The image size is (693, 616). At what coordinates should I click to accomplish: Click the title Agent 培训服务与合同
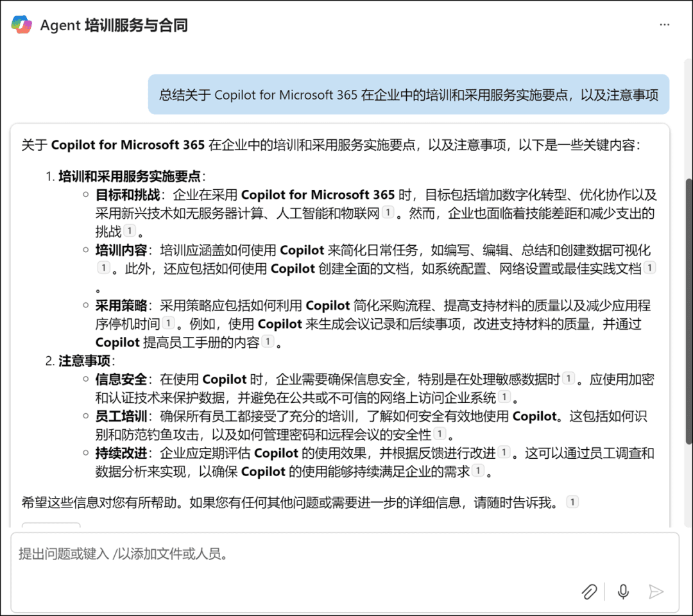point(114,25)
